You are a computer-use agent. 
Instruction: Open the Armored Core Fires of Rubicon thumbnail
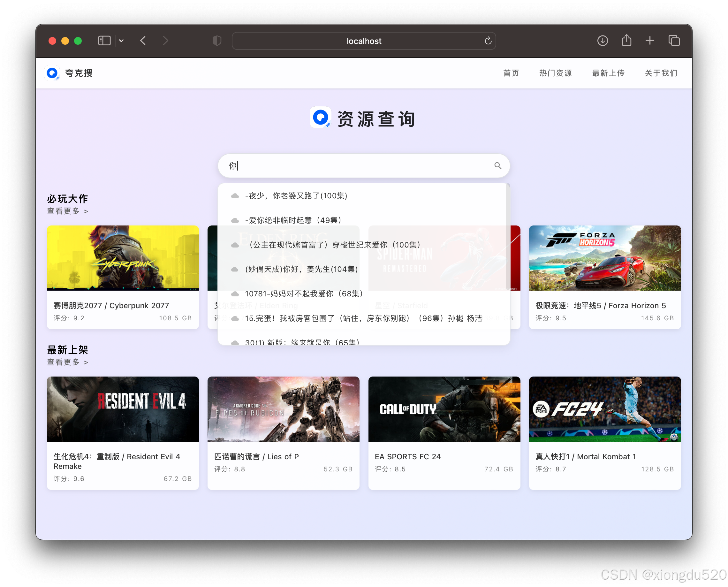tap(283, 409)
